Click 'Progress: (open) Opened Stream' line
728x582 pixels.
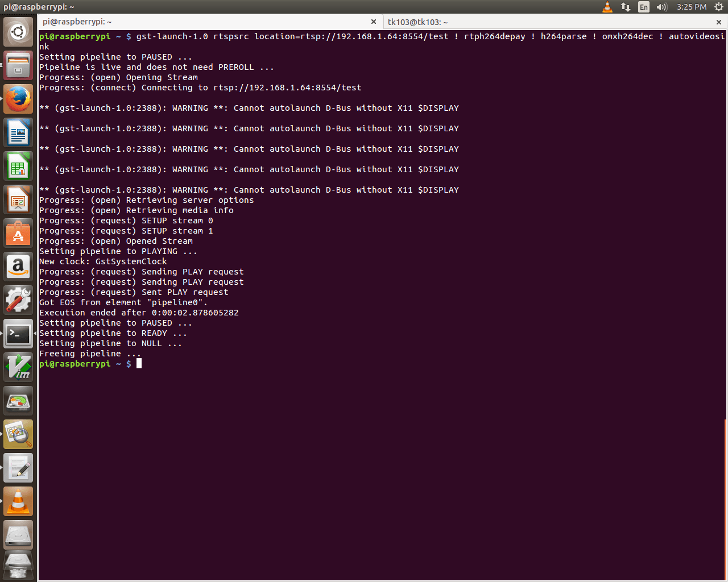115,241
